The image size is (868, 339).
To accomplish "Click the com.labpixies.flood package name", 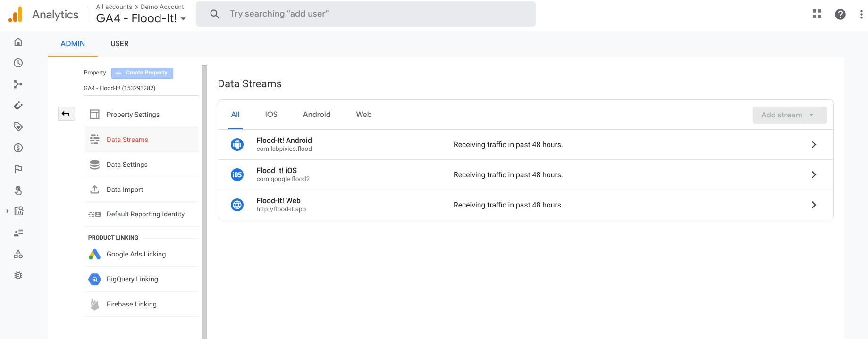I will 284,149.
